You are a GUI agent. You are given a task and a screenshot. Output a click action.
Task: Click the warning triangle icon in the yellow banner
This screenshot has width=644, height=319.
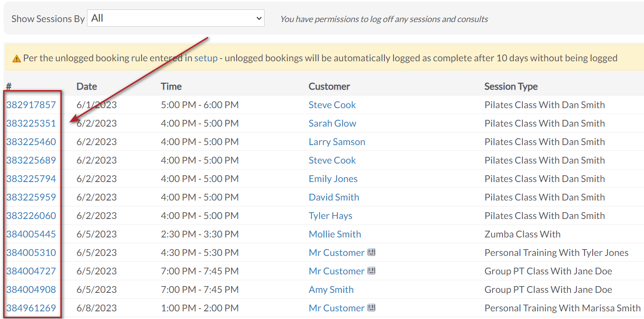(x=17, y=59)
